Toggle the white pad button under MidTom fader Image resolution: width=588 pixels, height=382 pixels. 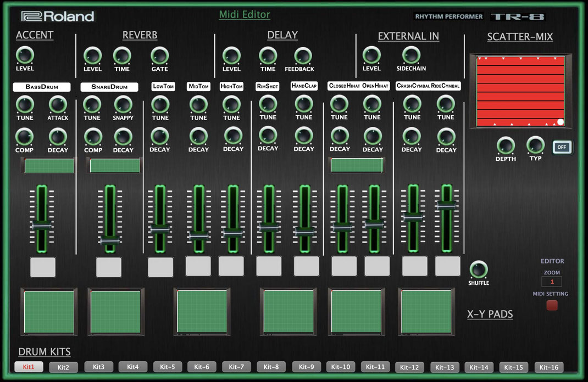[198, 266]
